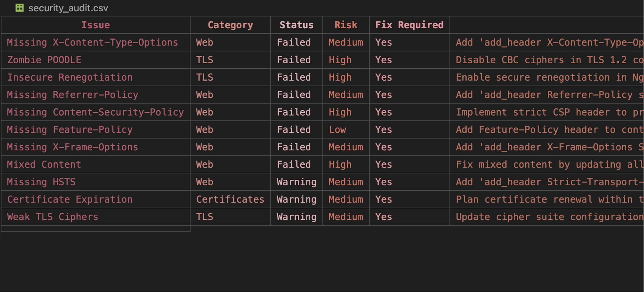The height and width of the screenshot is (292, 644).
Task: Select the Fix Required column header
Action: point(409,25)
